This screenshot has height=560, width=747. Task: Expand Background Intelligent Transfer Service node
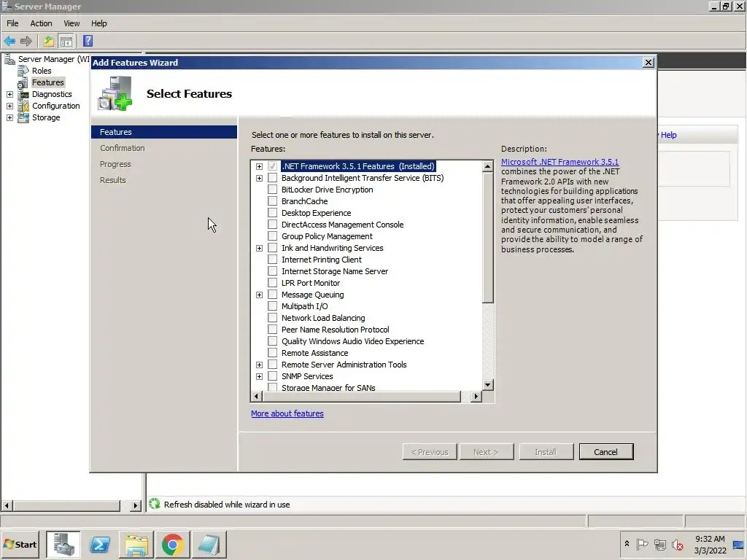coord(259,178)
